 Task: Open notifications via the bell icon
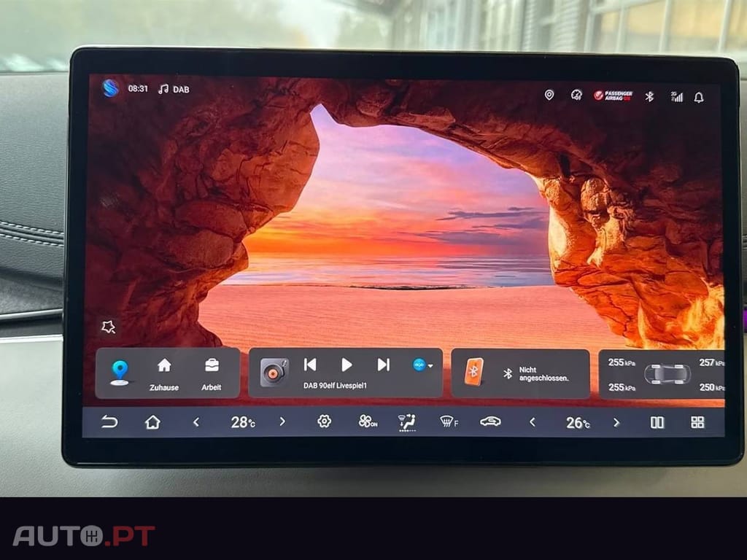699,98
